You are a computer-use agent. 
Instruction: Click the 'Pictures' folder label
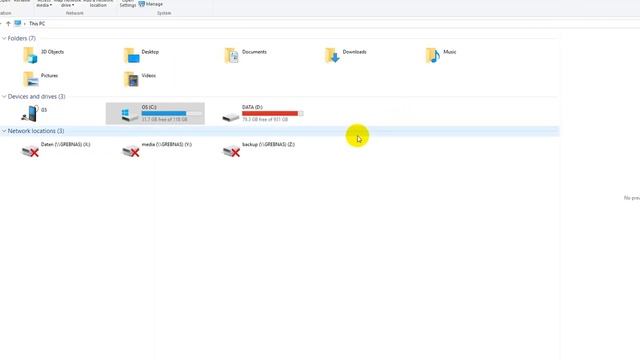49,76
